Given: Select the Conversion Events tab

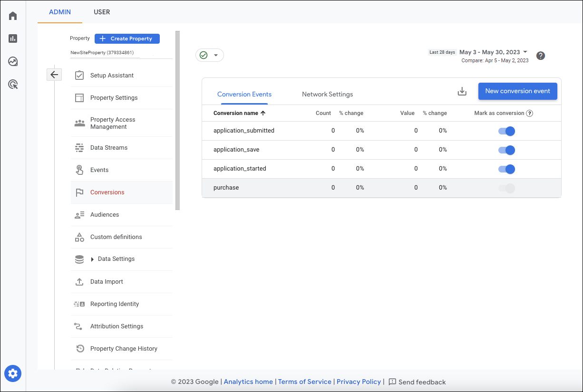Looking at the screenshot, I should [x=244, y=94].
